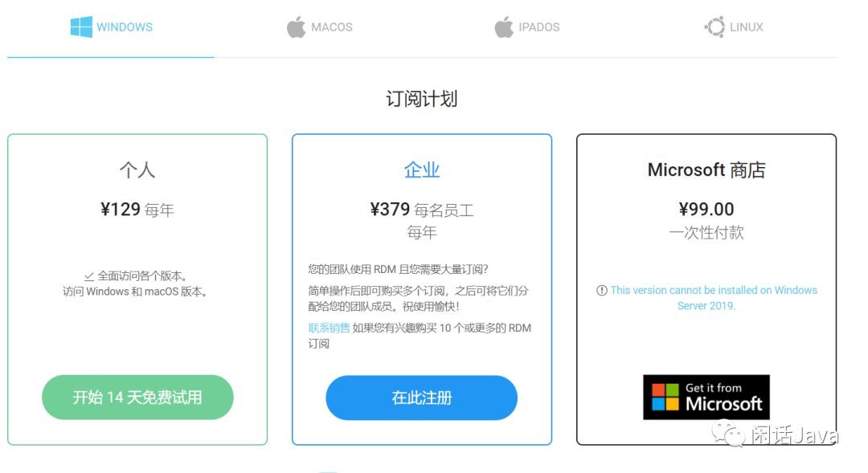The width and height of the screenshot is (868, 473).
Task: Click the warning info icon before Windows Server notice
Action: (602, 291)
